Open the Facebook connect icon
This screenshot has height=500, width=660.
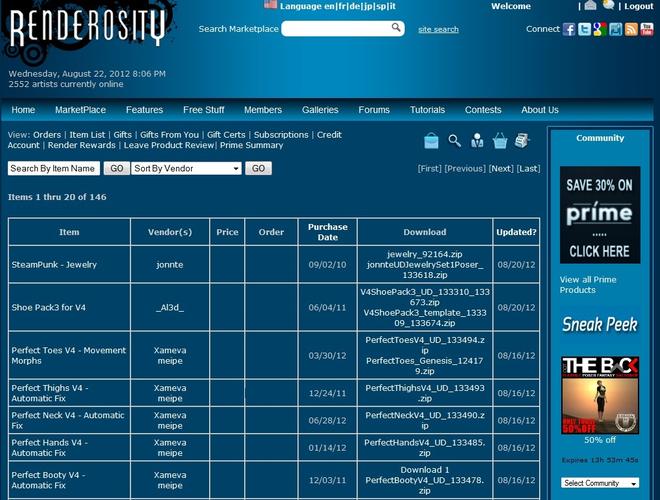569,29
